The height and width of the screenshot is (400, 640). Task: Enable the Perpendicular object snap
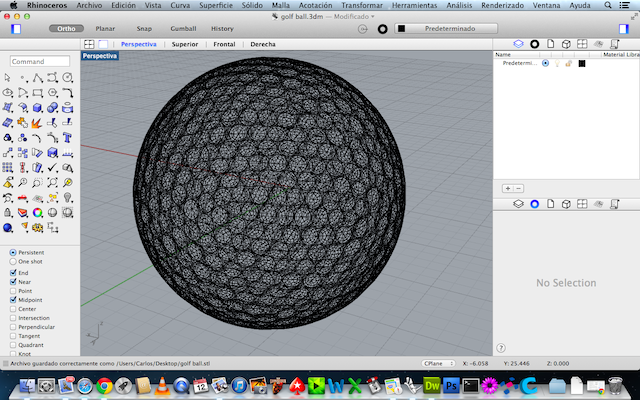tap(13, 327)
